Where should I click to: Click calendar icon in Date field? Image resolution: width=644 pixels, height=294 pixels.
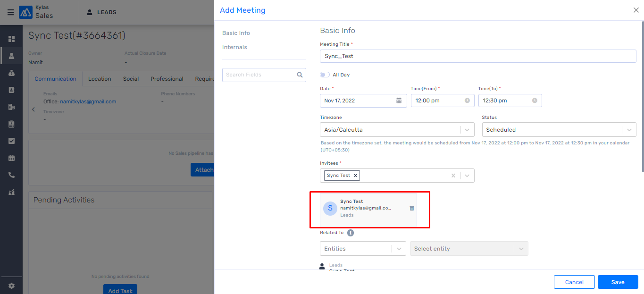399,101
